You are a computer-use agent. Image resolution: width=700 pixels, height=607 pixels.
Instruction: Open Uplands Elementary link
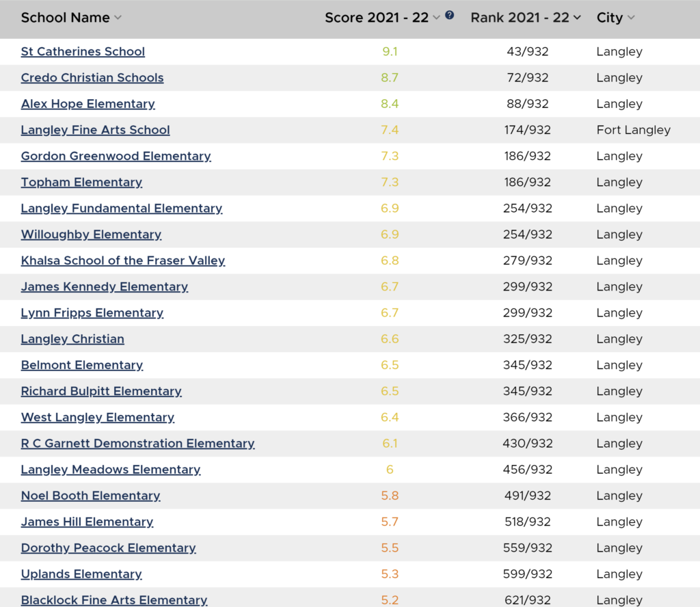pos(82,574)
